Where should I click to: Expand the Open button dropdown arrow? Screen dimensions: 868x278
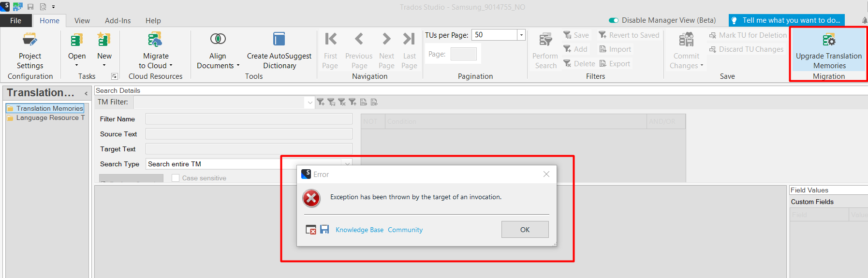pos(76,65)
